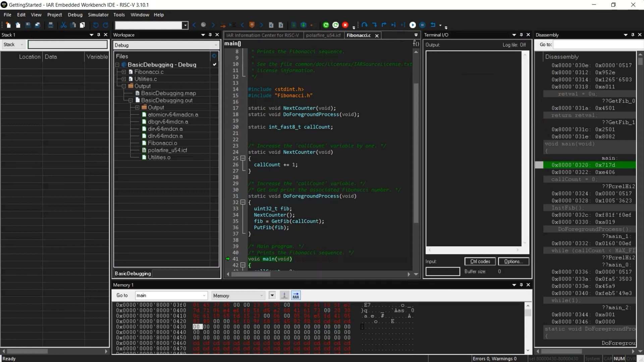Click the New Document toolbar icon
The height and width of the screenshot is (362, 644).
pyautogui.click(x=8, y=25)
